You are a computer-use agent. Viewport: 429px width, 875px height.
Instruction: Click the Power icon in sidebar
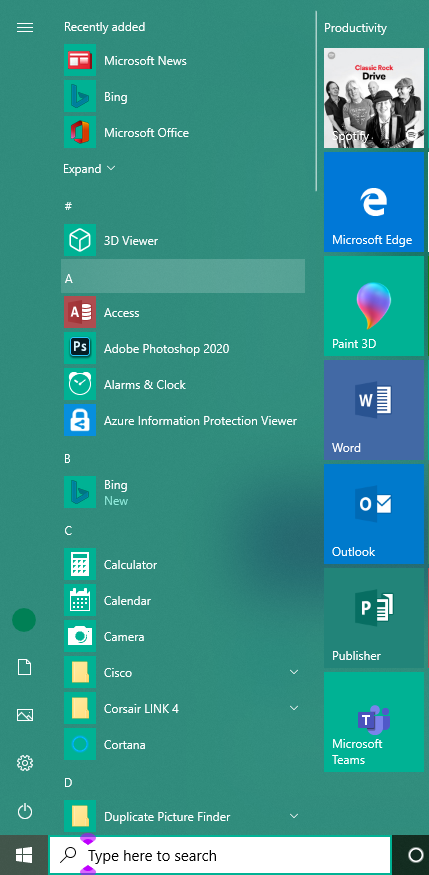click(25, 811)
